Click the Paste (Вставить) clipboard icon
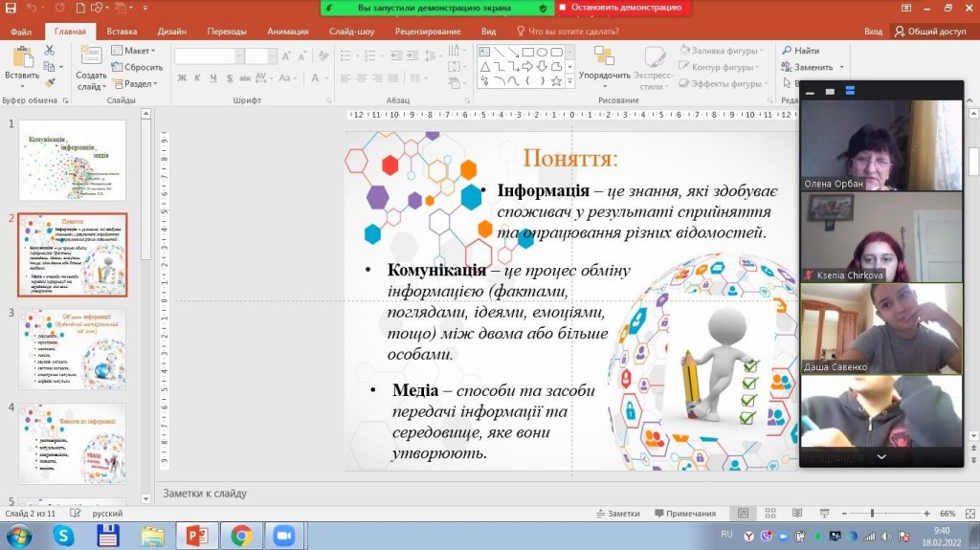This screenshot has width=980, height=550. (x=21, y=58)
